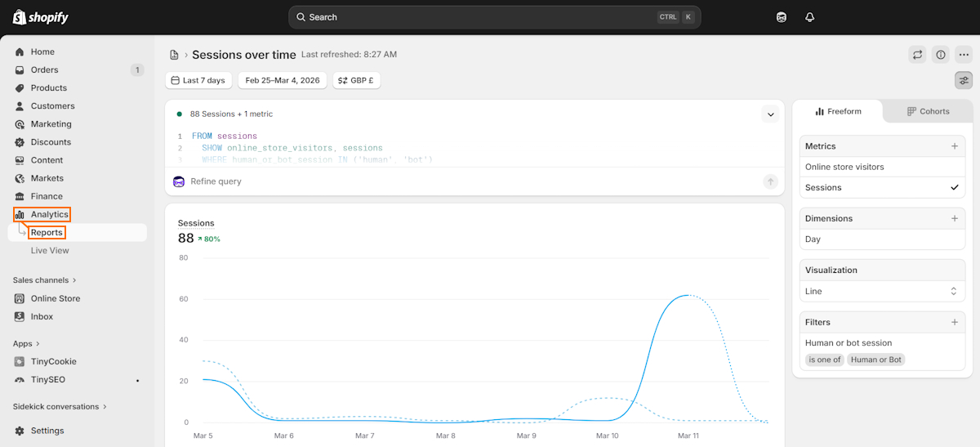This screenshot has width=980, height=447.
Task: Toggle the configuration side panel icon
Action: pyautogui.click(x=964, y=80)
